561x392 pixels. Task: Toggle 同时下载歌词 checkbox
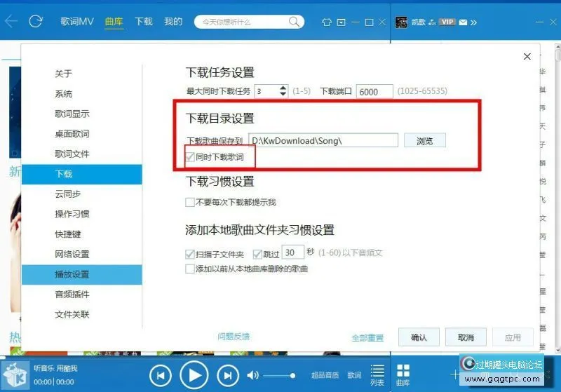(190, 156)
